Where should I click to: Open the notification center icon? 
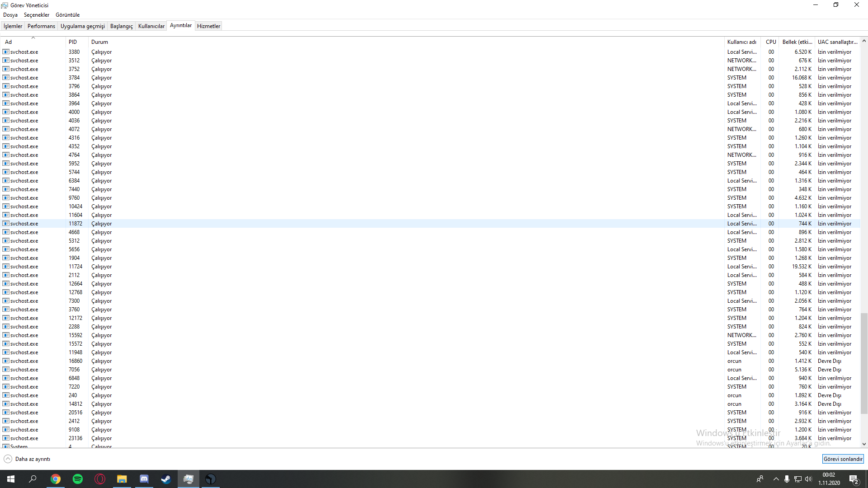(854, 479)
